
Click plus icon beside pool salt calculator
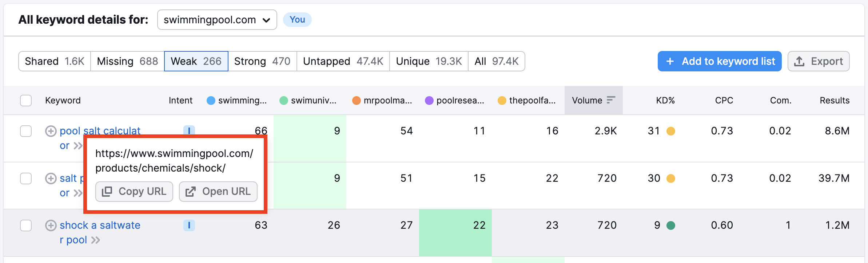click(x=51, y=131)
